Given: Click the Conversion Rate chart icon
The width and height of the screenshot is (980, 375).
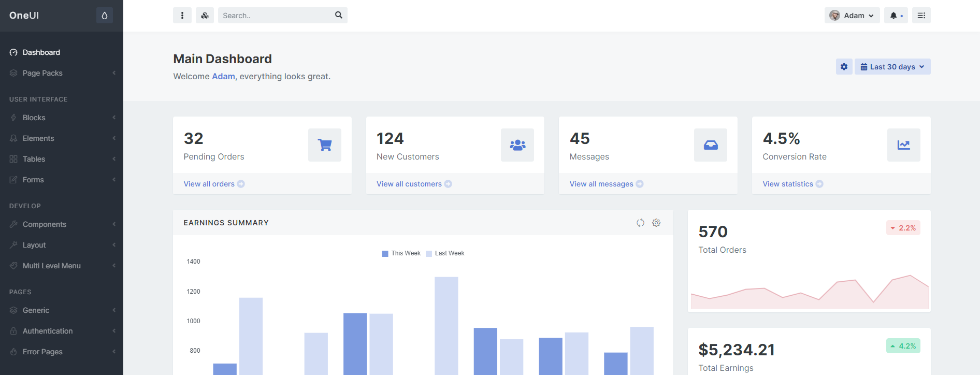Looking at the screenshot, I should 904,145.
